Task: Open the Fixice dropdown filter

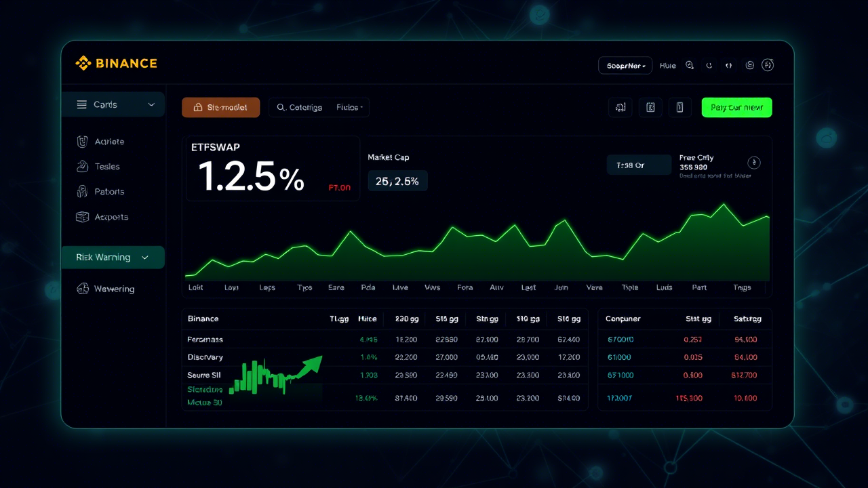Action: [x=349, y=107]
